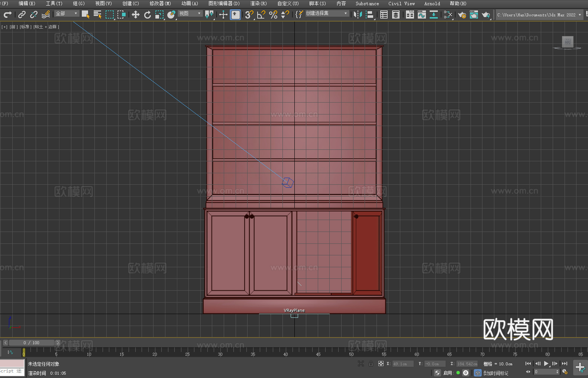Toggle Absolute/Offset transform type-in mode
This screenshot has height=378, width=588.
381,364
